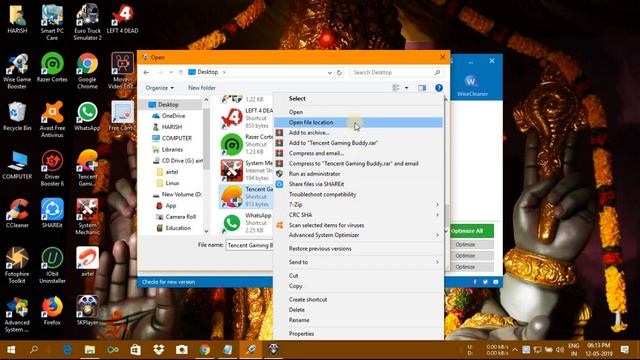Go back in Open dialog navigation
This screenshot has width=640, height=360.
[x=147, y=72]
